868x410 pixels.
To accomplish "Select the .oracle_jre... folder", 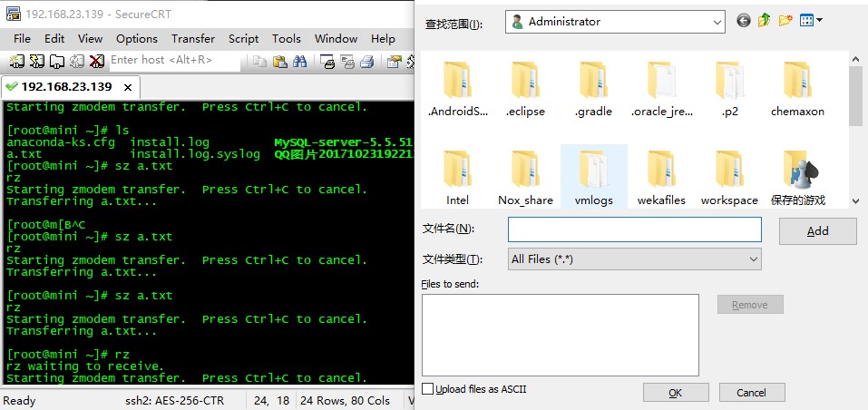I will [x=661, y=89].
